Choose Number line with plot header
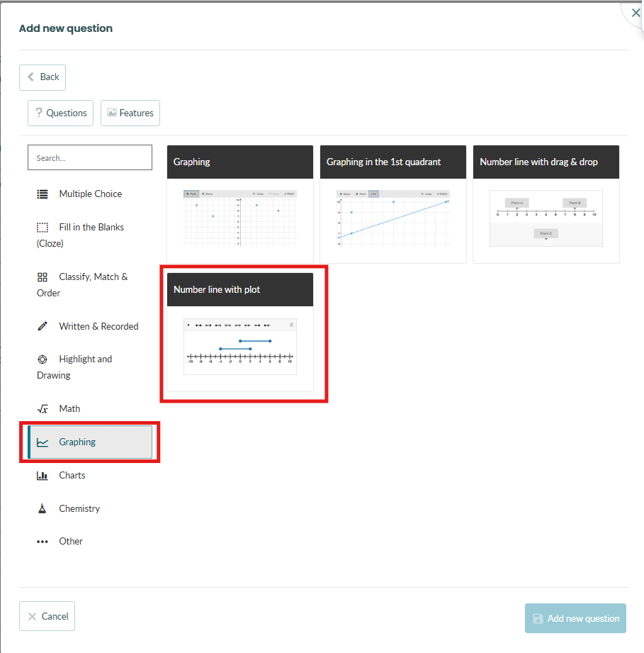This screenshot has height=653, width=644. [x=240, y=289]
